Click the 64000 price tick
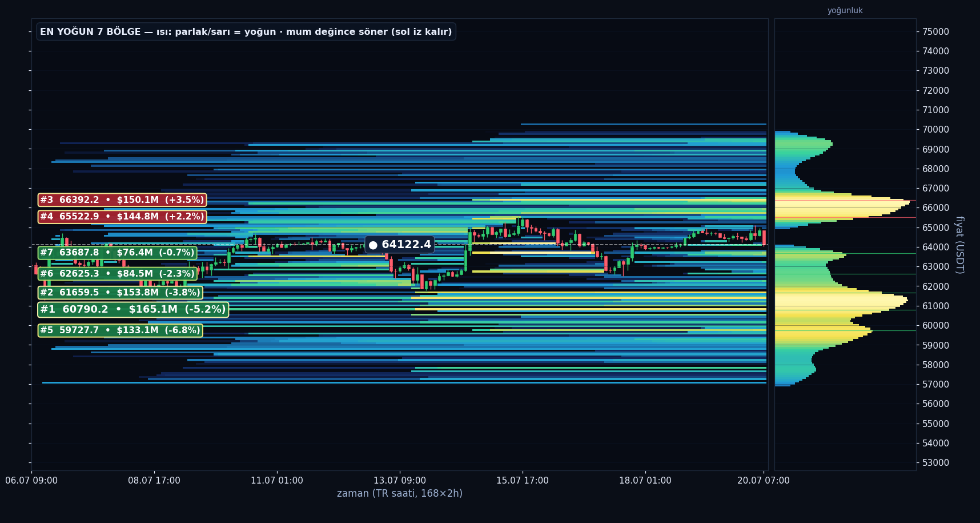Screen dimensions: 980x523 tap(936, 247)
